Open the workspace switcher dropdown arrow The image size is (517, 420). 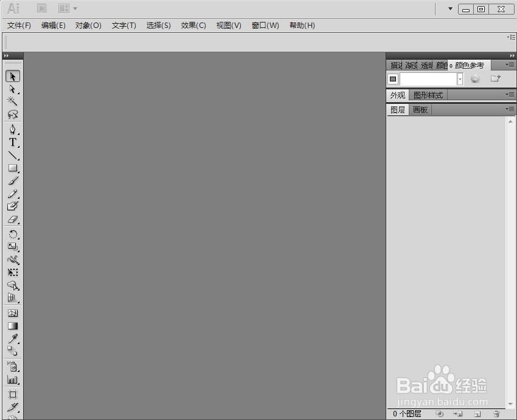[450, 9]
